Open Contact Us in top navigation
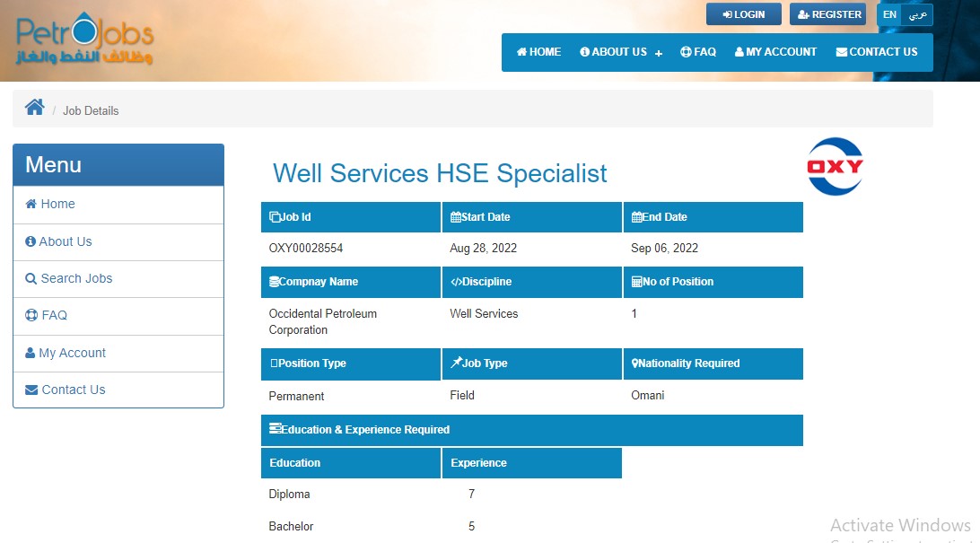The width and height of the screenshot is (980, 543). pos(877,52)
